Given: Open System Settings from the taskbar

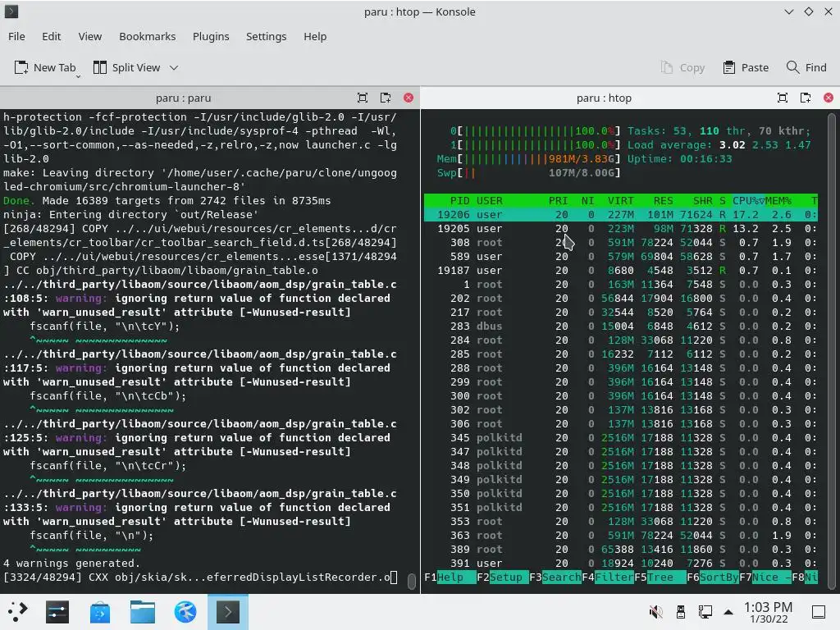Looking at the screenshot, I should point(57,612).
